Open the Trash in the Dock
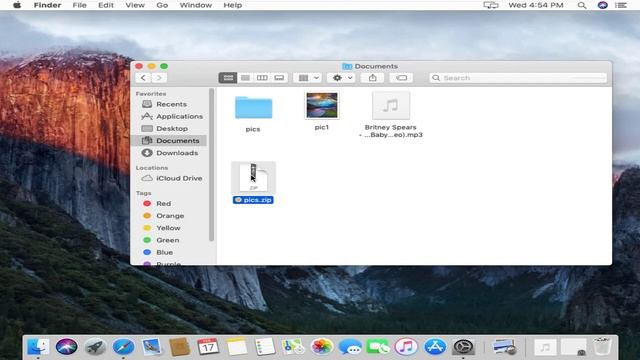This screenshot has width=640, height=360. point(602,347)
